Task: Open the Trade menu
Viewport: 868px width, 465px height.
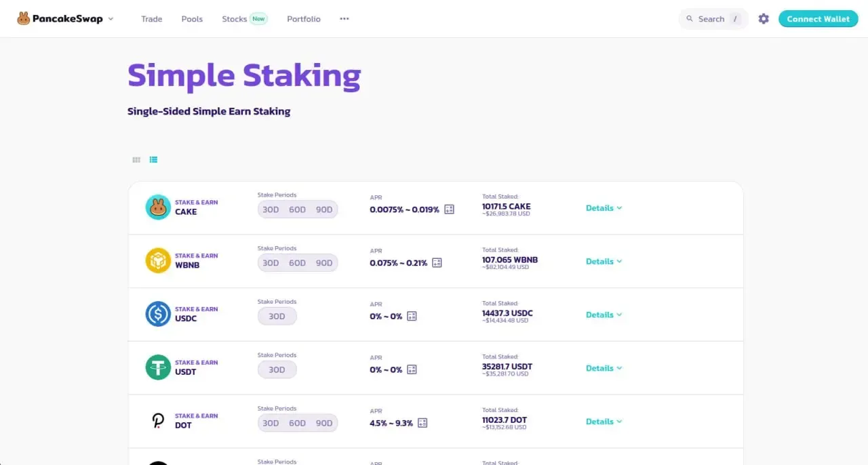Action: (152, 19)
